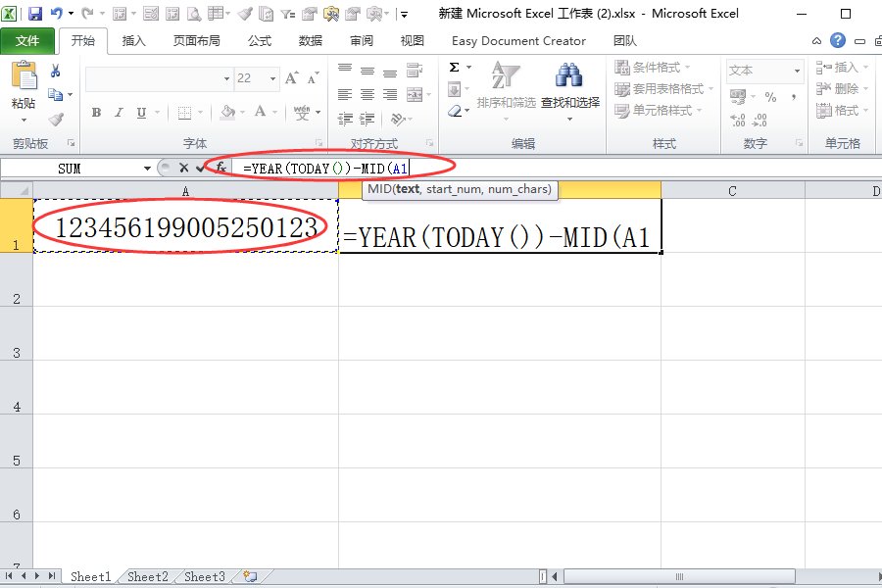882x588 pixels.
Task: Switch to the Sheet2 worksheet tab
Action: [148, 577]
